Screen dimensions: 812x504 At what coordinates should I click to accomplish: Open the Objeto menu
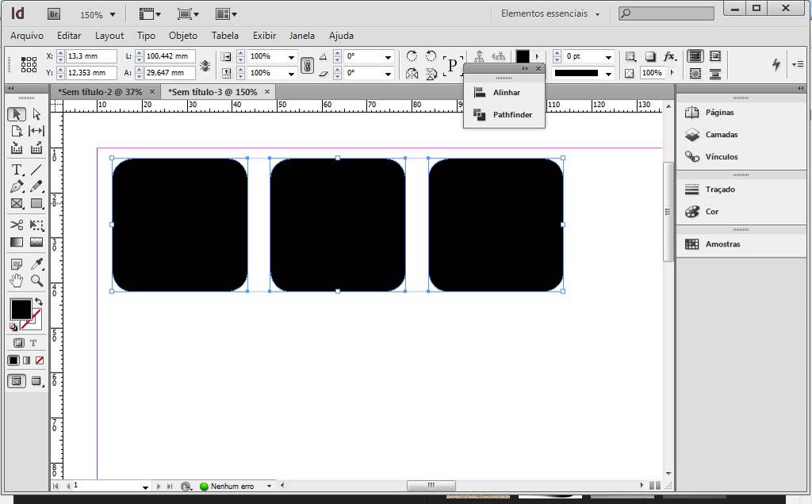183,36
